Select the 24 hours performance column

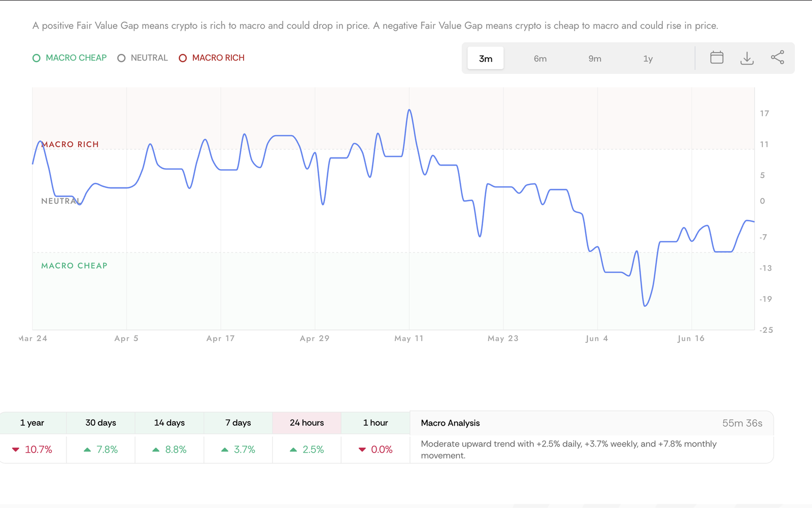pyautogui.click(x=307, y=423)
